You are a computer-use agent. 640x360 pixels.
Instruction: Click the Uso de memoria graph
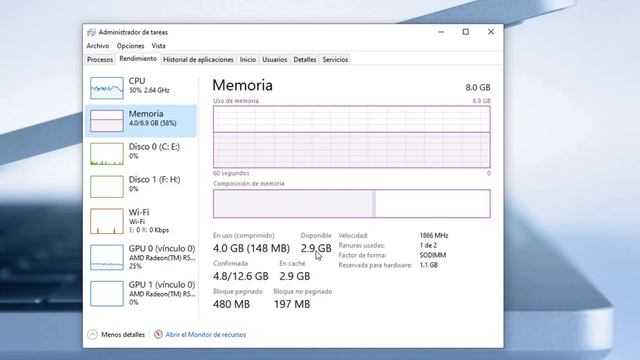351,137
